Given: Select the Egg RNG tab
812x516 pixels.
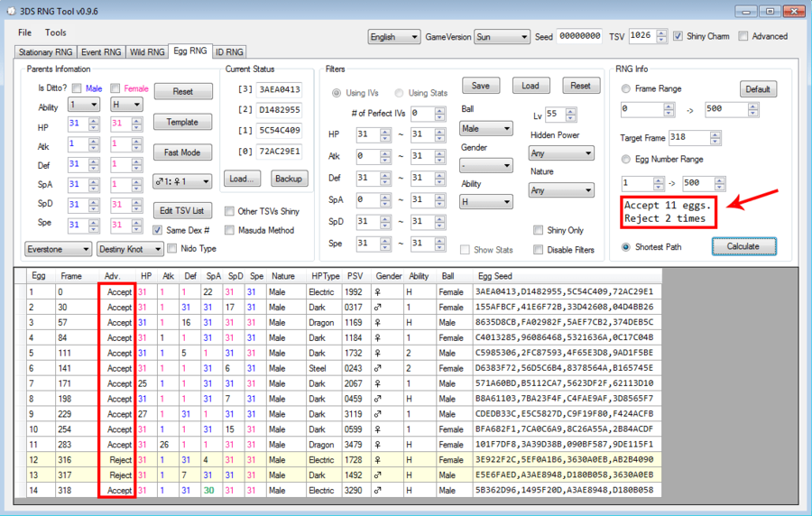Looking at the screenshot, I should [x=190, y=51].
